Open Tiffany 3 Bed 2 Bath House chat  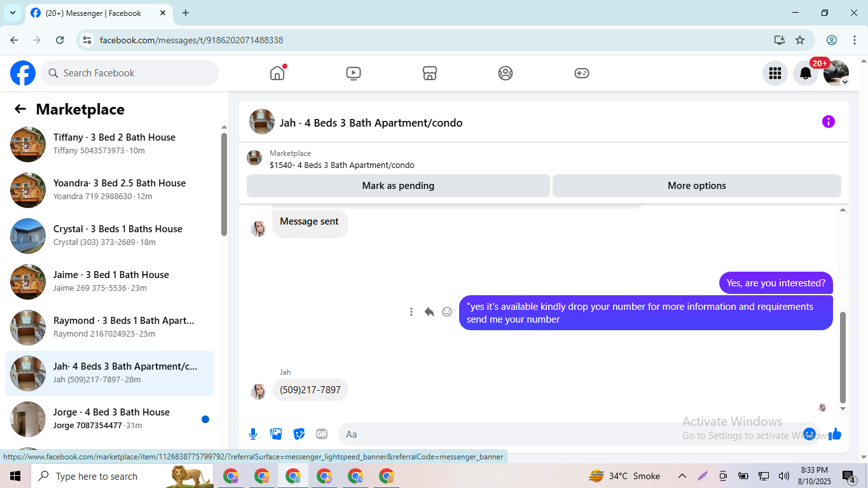tap(109, 144)
